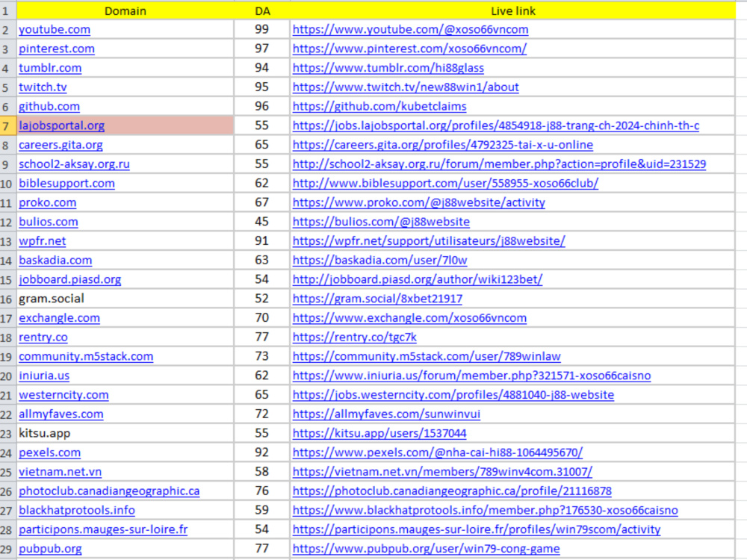Viewport: 747px width, 560px height.
Task: Open the pexels.com domain link
Action: tap(49, 453)
